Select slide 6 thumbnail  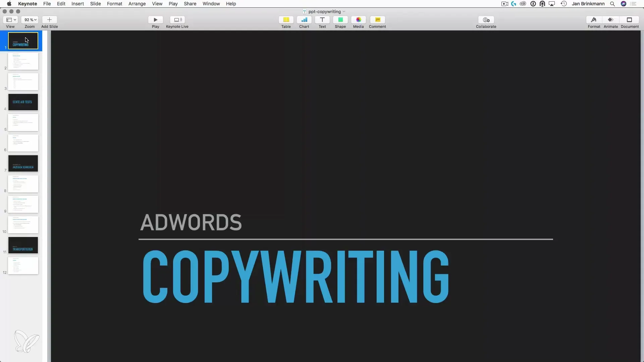pyautogui.click(x=23, y=143)
